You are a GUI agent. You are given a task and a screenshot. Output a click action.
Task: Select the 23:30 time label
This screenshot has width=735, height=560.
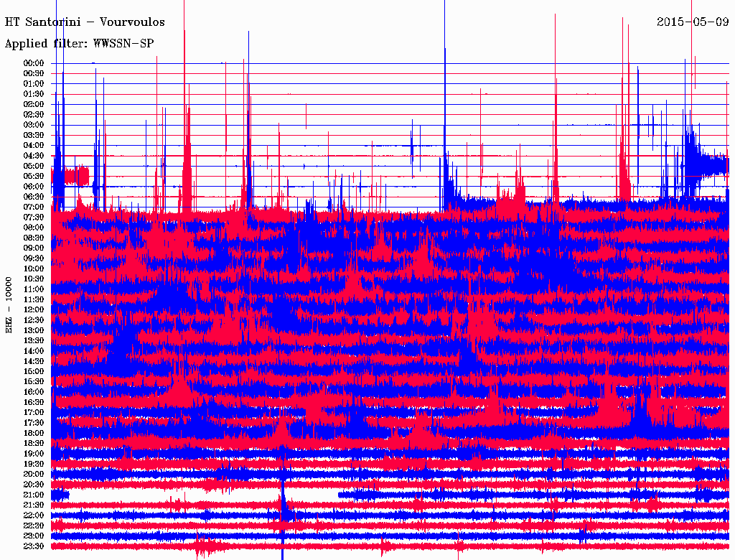pyautogui.click(x=34, y=546)
